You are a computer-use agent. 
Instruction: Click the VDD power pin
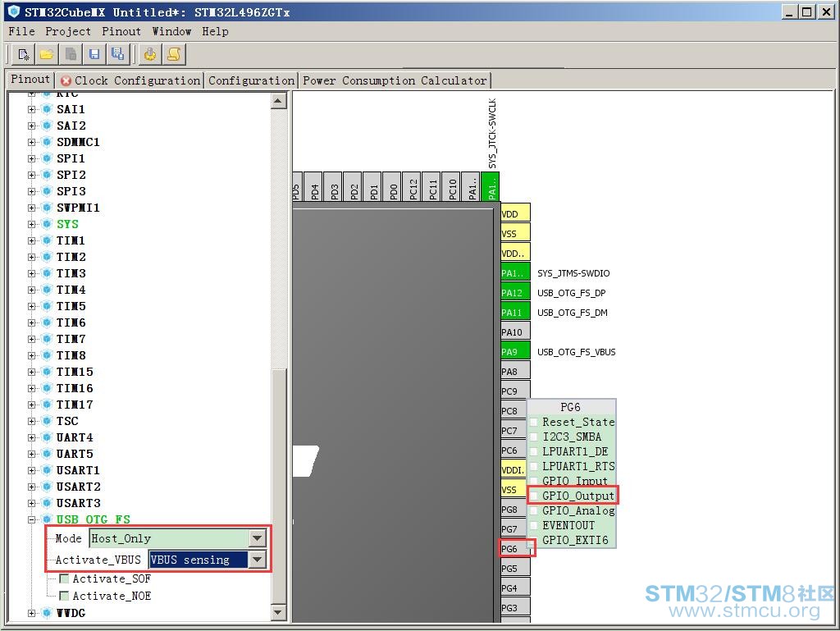click(x=515, y=213)
